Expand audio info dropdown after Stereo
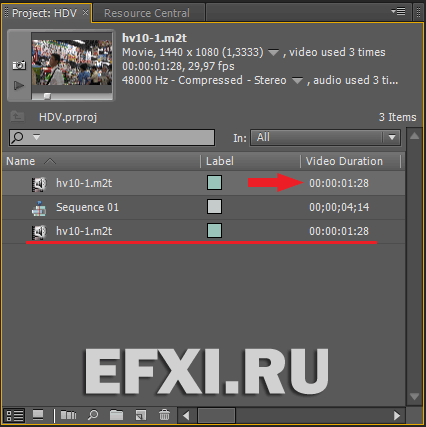This screenshot has height=427, width=426. coord(297,81)
